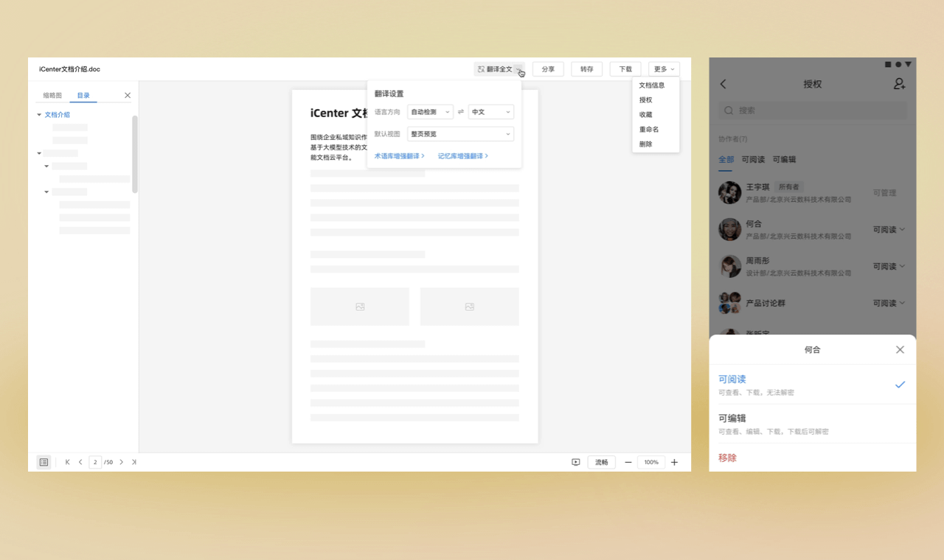Change 周雨彤's 可阅读 permission dropdown
Screen dimensions: 944x560
(889, 266)
